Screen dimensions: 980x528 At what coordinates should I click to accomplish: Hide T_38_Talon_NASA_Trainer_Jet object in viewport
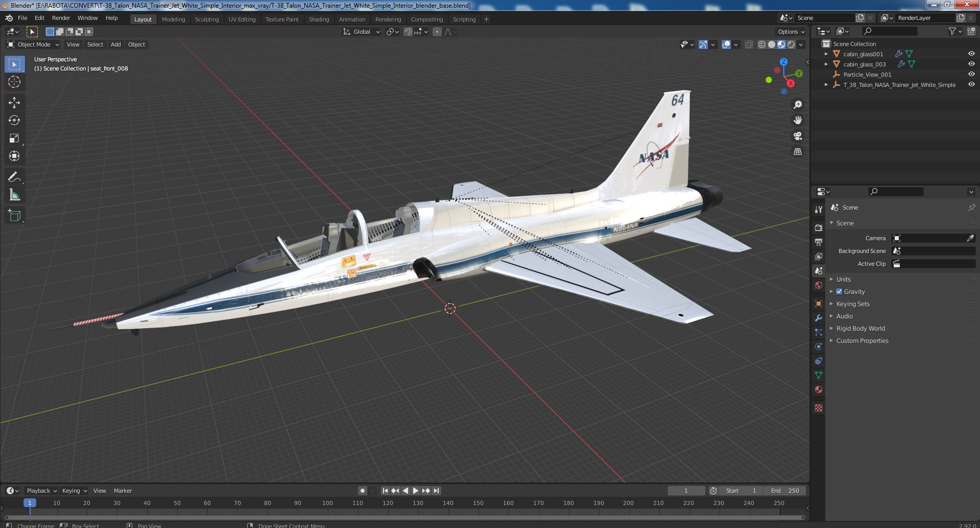point(971,84)
